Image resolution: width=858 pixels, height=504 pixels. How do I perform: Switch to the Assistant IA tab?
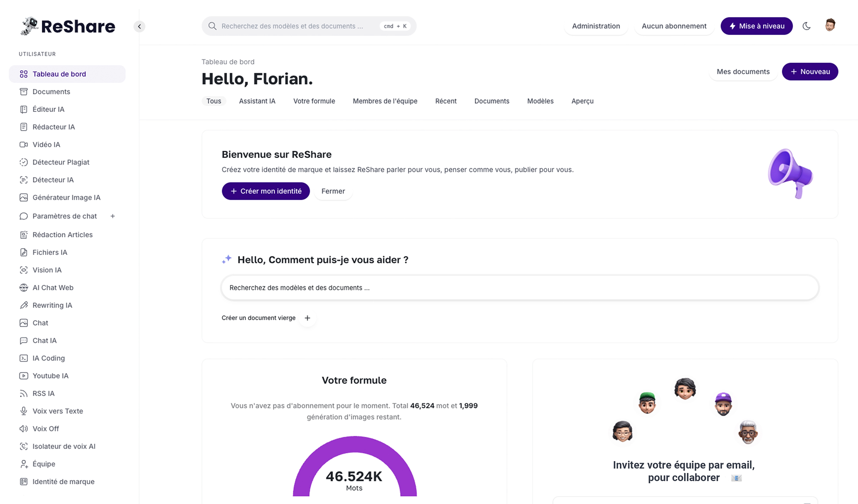click(x=257, y=101)
